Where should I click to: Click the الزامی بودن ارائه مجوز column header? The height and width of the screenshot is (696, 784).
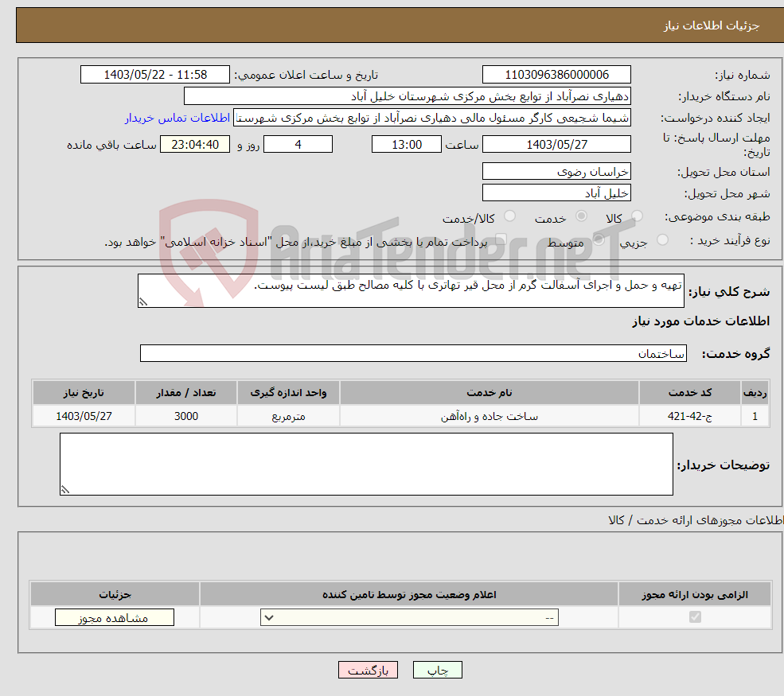(x=695, y=594)
